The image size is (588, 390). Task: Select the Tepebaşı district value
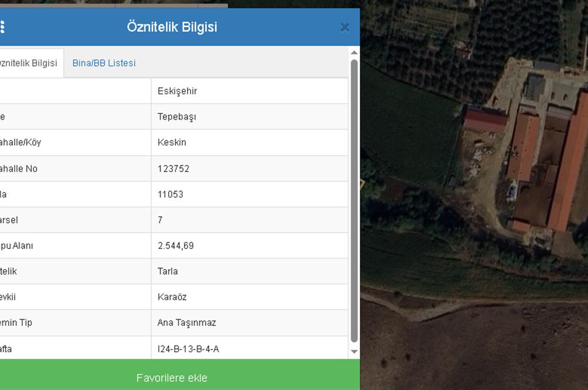click(x=177, y=117)
